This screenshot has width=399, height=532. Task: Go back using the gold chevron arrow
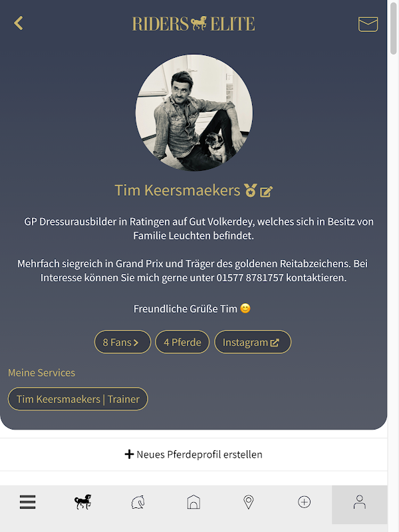click(x=19, y=23)
